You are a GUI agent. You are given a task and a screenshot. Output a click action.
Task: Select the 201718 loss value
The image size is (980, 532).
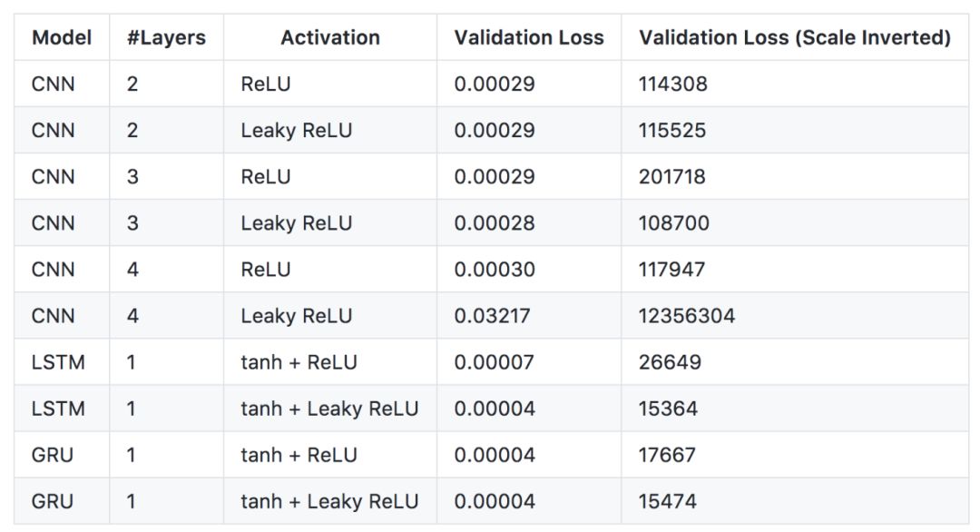(x=671, y=176)
